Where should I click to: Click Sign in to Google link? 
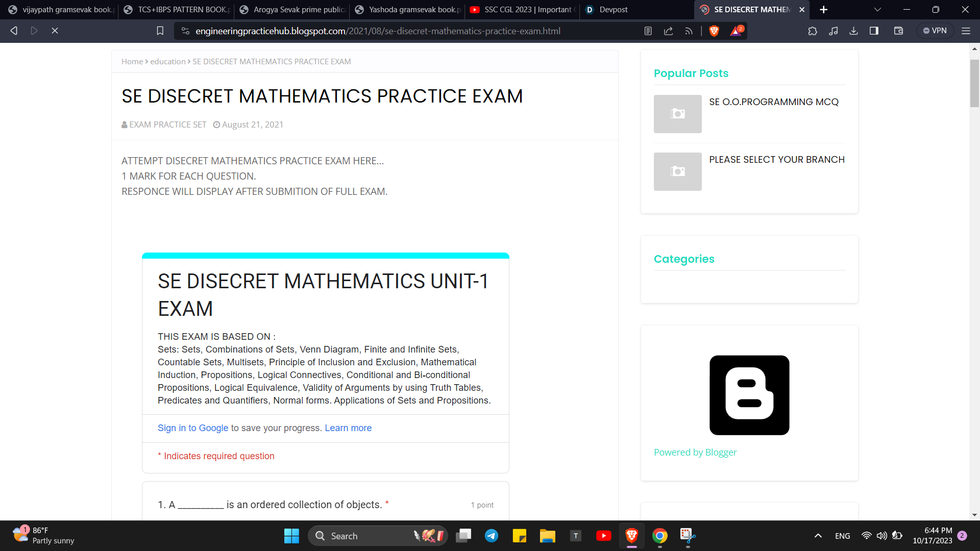click(x=192, y=428)
